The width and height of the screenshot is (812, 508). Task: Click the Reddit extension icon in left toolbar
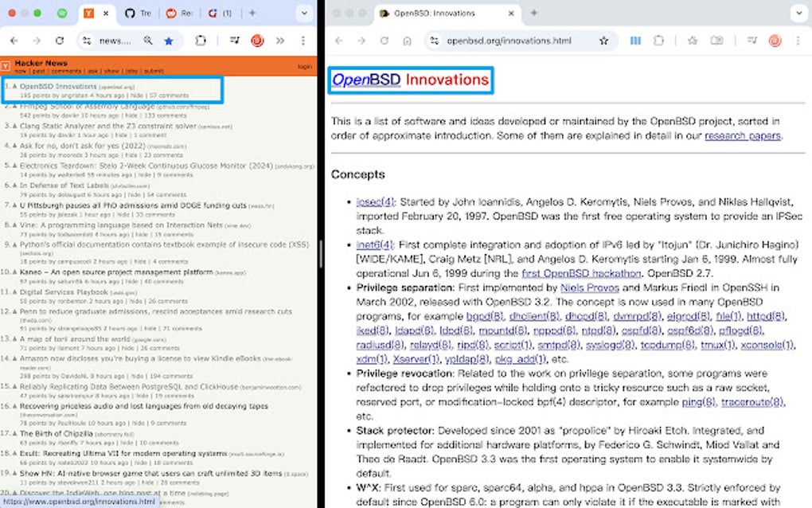[256, 40]
